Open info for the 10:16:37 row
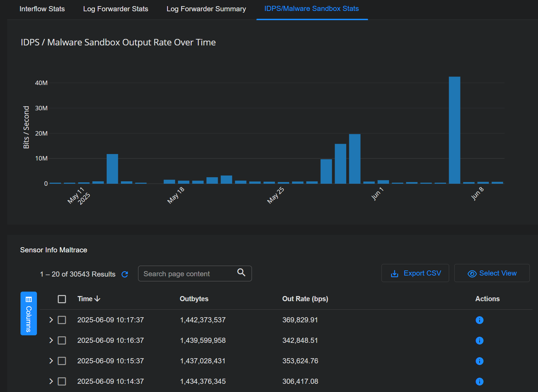The image size is (538, 392). (x=479, y=340)
